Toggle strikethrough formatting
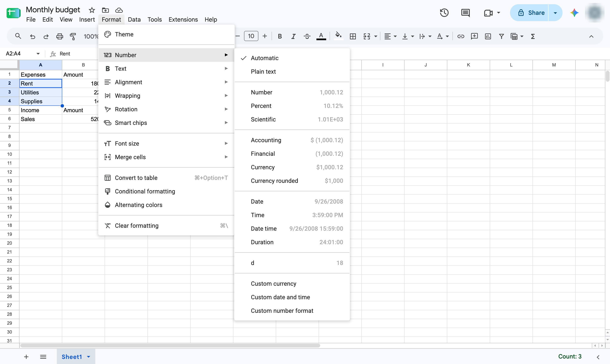The image size is (610, 364). point(307,37)
